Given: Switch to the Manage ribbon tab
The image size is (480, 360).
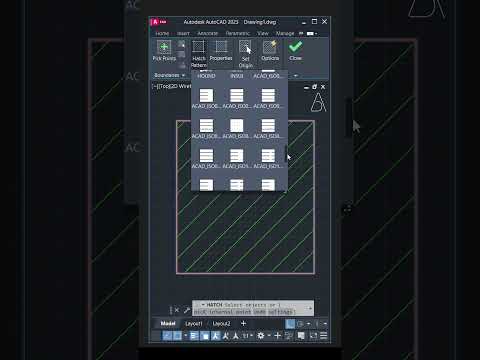Looking at the screenshot, I should pos(285,33).
